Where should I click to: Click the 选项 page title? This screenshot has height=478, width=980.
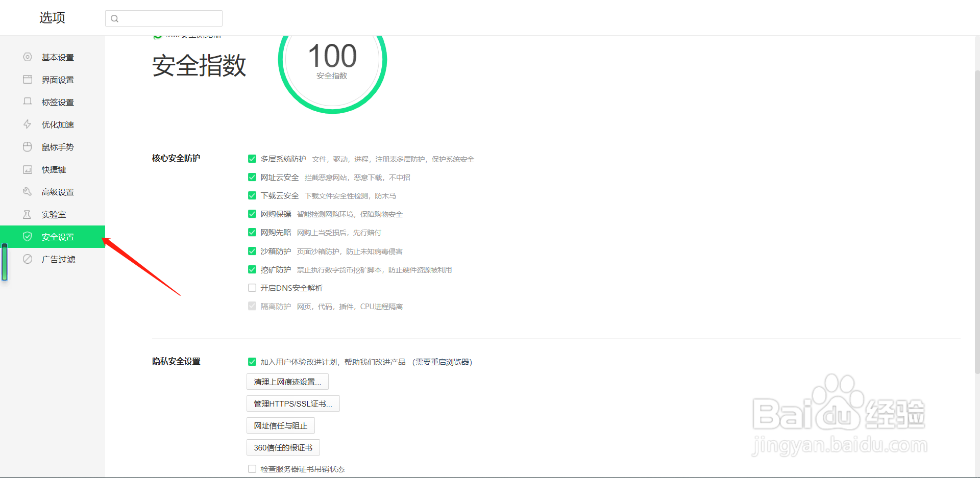point(52,18)
